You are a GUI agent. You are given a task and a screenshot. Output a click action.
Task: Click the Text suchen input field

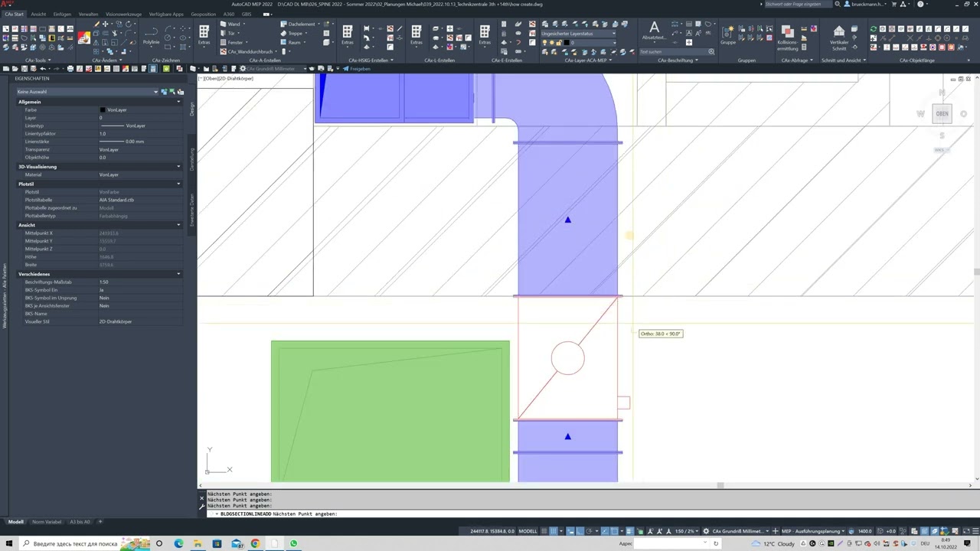pyautogui.click(x=677, y=52)
